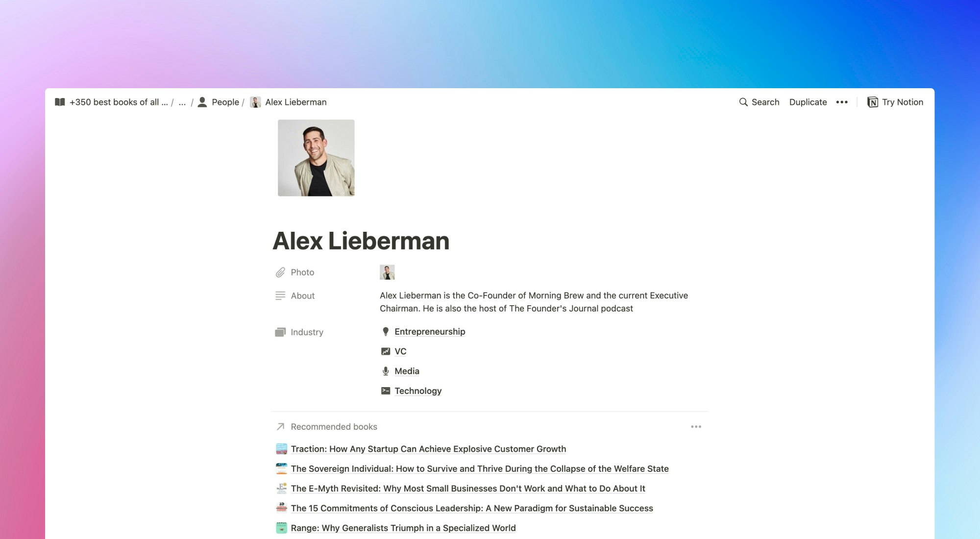Viewport: 980px width, 539px height.
Task: Open the large Alex Lieberman page photo
Action: point(316,158)
